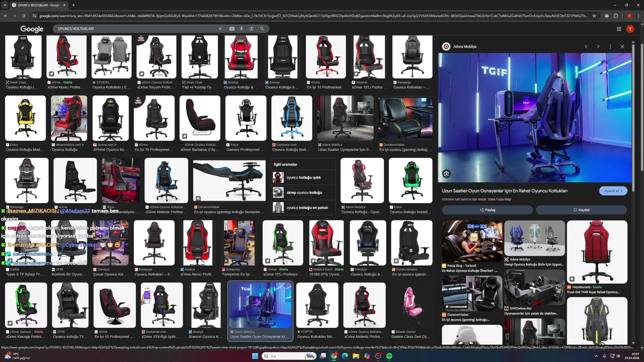
Task: Click browser forward navigation arrow
Action: pyautogui.click(x=15, y=16)
